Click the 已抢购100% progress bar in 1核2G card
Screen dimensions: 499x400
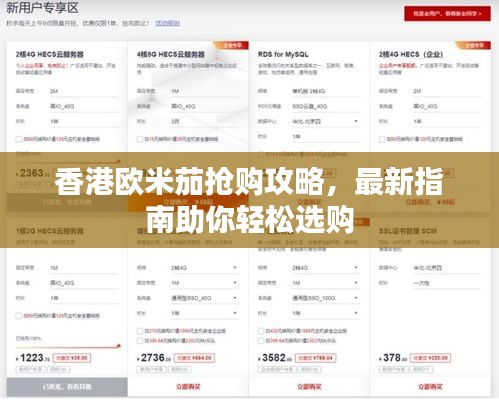click(x=68, y=347)
